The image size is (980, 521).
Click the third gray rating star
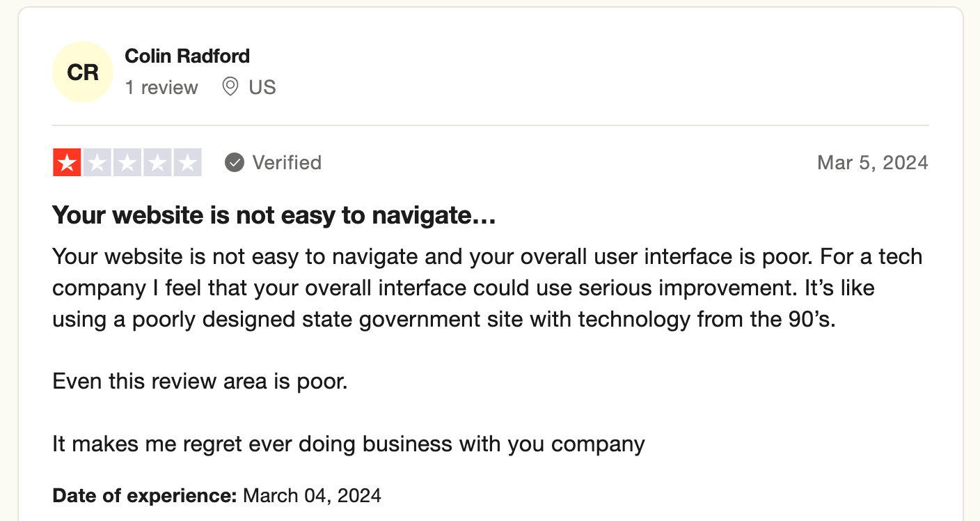(127, 163)
